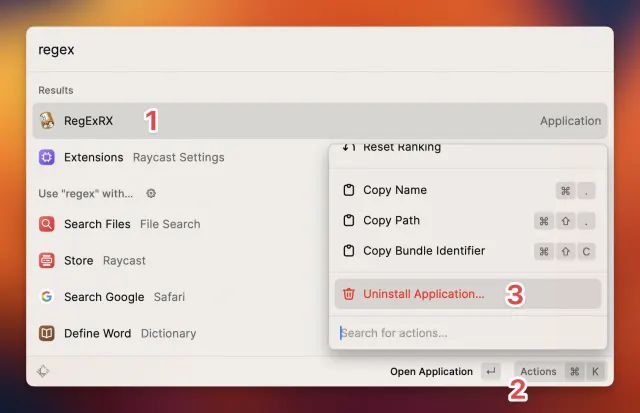Click the Reset Ranking arrows icon

pyautogui.click(x=349, y=147)
